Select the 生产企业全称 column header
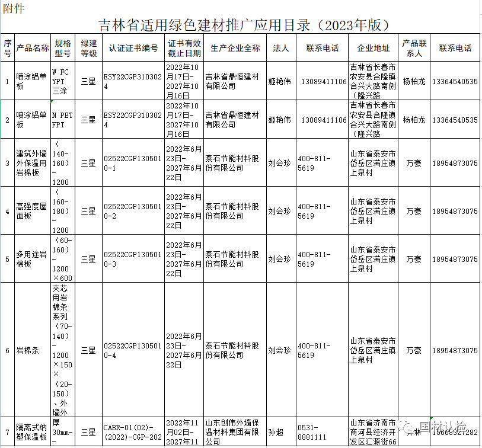Screen dimensions: 482x448 click(x=235, y=48)
